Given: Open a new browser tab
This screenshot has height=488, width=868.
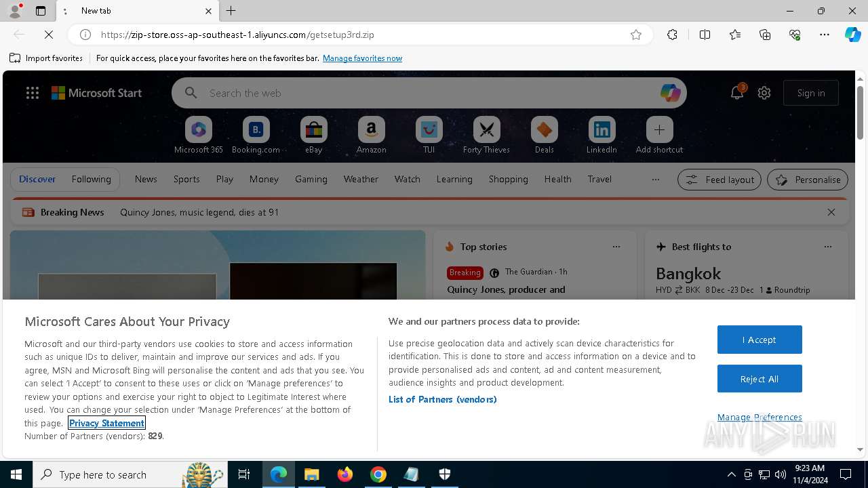Looking at the screenshot, I should (x=231, y=11).
